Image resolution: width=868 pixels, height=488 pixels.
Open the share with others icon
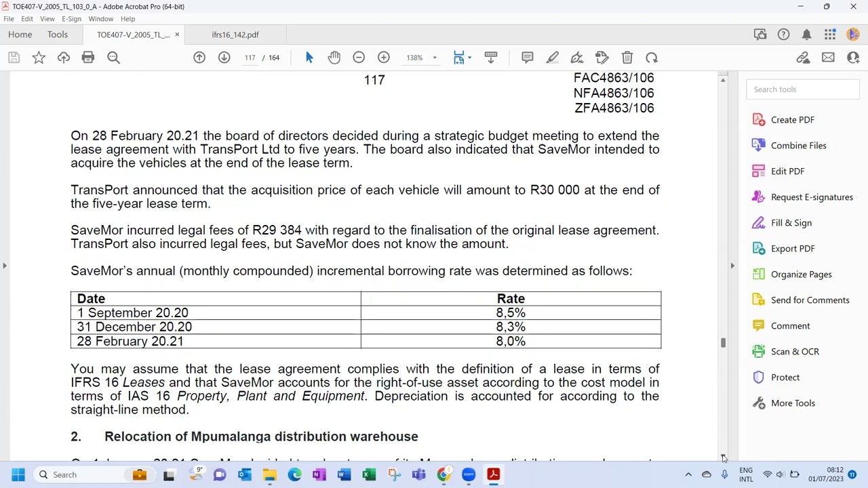click(x=853, y=58)
